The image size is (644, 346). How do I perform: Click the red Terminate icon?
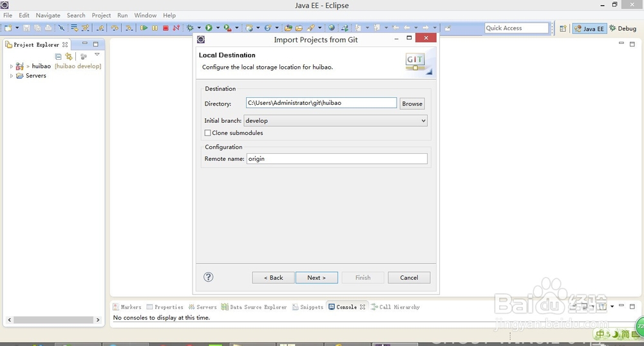click(x=166, y=28)
